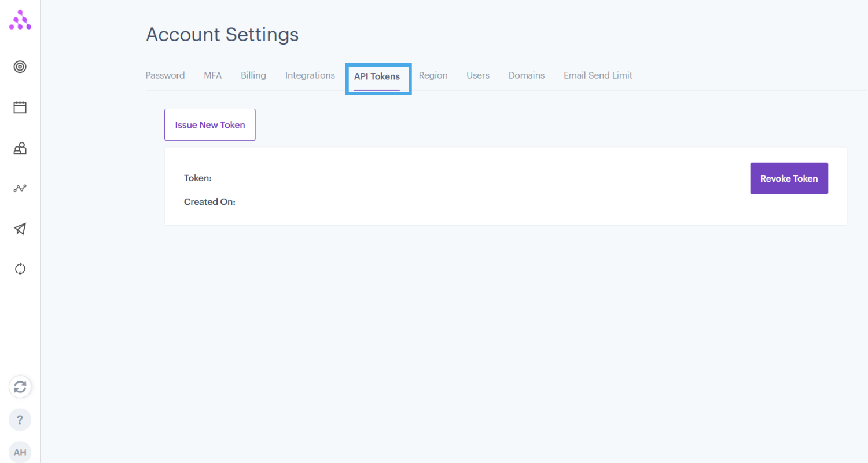Click the round refresh sync button
The height and width of the screenshot is (463, 868).
(x=20, y=387)
